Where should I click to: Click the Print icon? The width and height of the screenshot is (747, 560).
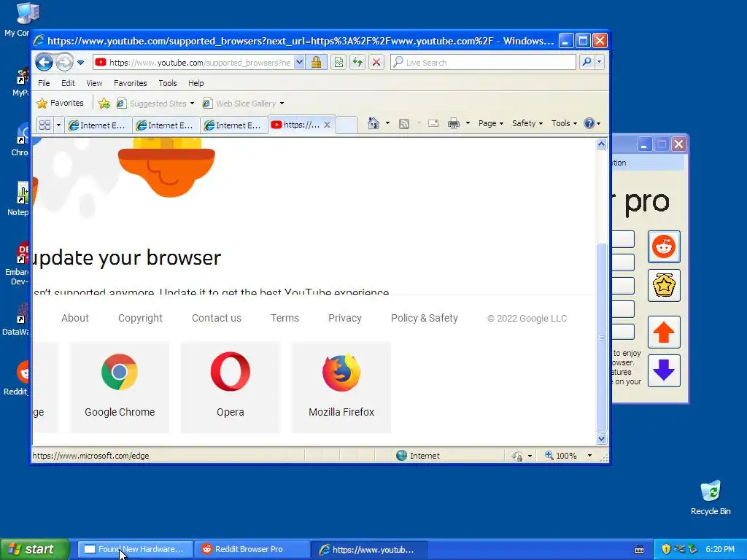click(x=454, y=124)
